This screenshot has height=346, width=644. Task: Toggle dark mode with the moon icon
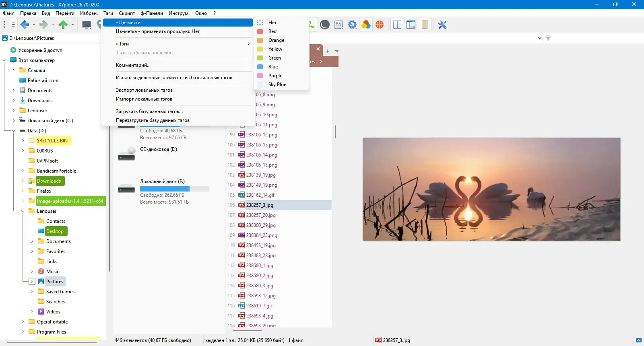(x=325, y=25)
